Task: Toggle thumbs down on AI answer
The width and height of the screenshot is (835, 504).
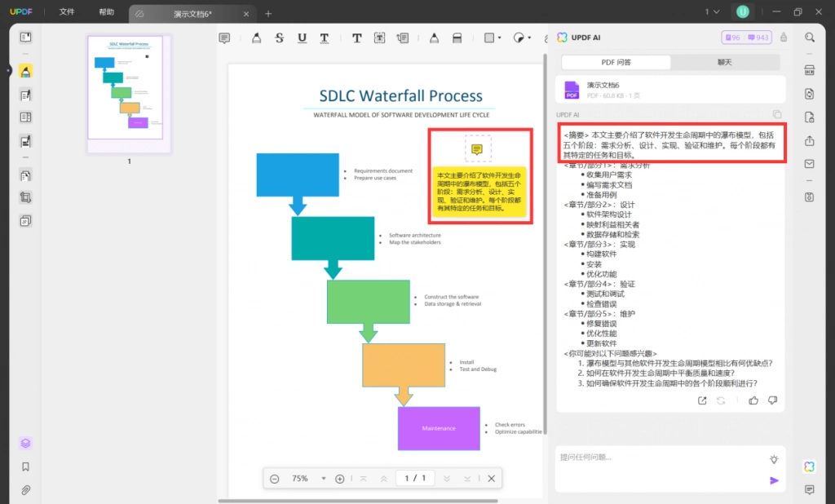Action: [773, 400]
